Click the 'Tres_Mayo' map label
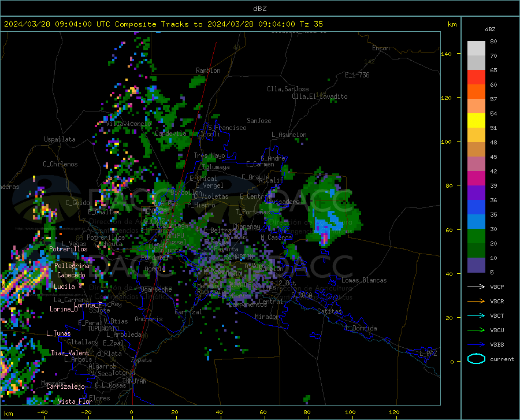 pos(209,155)
